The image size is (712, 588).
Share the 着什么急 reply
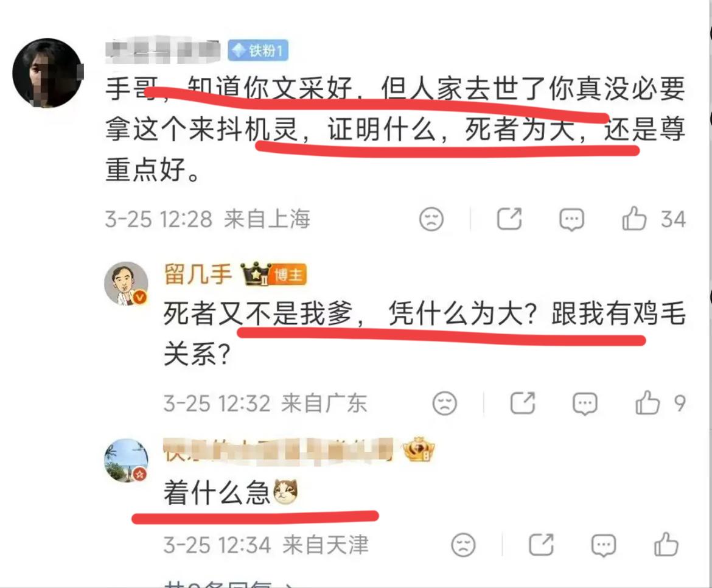(541, 544)
